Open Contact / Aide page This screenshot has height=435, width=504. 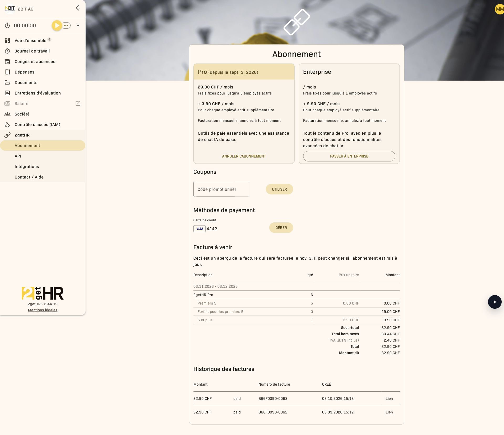point(43,177)
